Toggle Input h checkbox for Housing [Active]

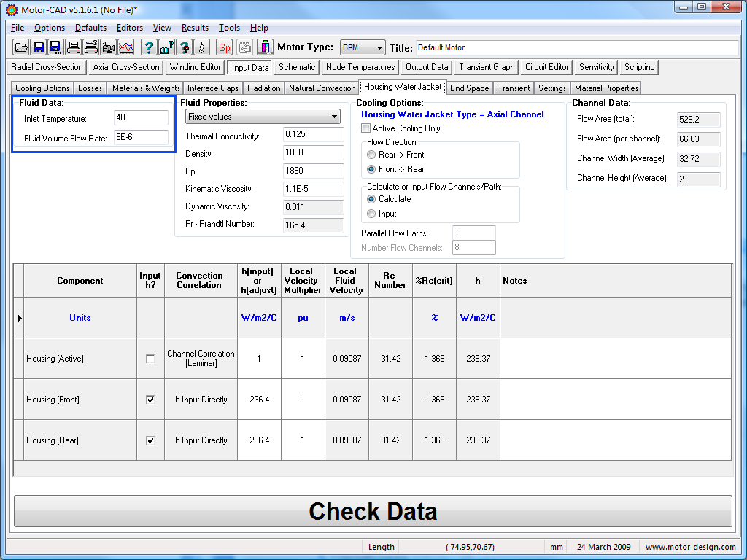tap(150, 359)
